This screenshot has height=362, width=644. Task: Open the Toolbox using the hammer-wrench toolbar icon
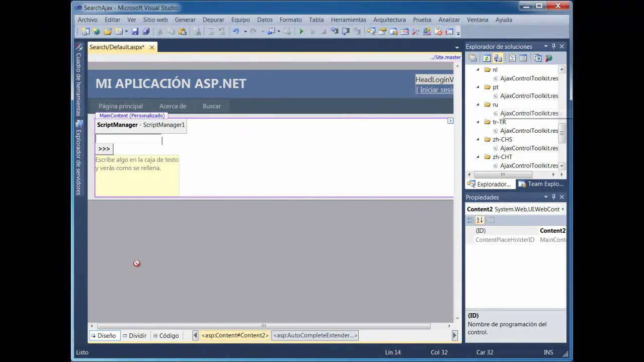[416, 31]
